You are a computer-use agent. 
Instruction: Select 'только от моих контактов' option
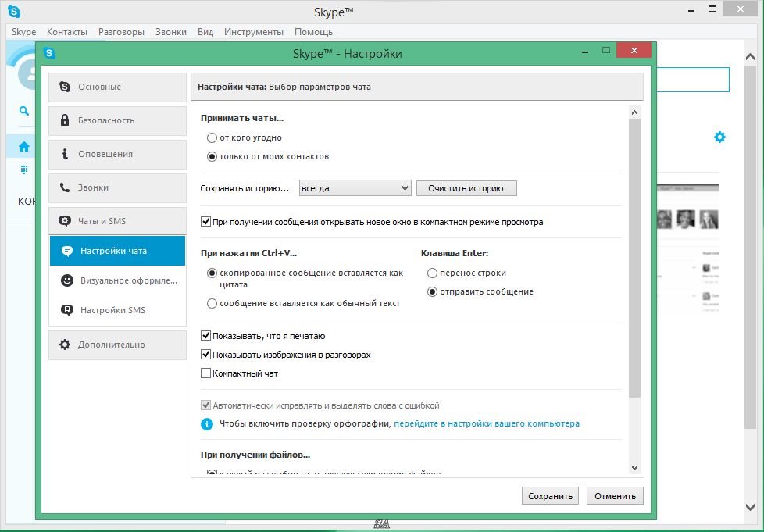(212, 157)
